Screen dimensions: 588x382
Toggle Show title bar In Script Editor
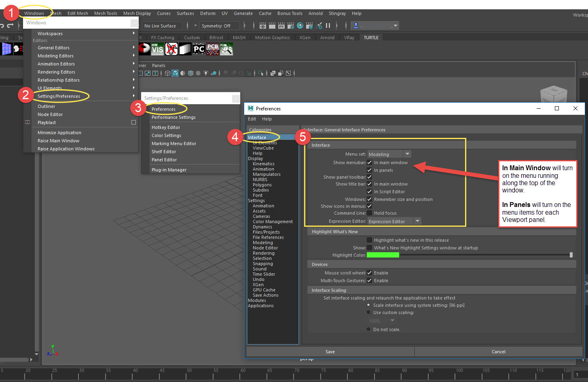369,192
